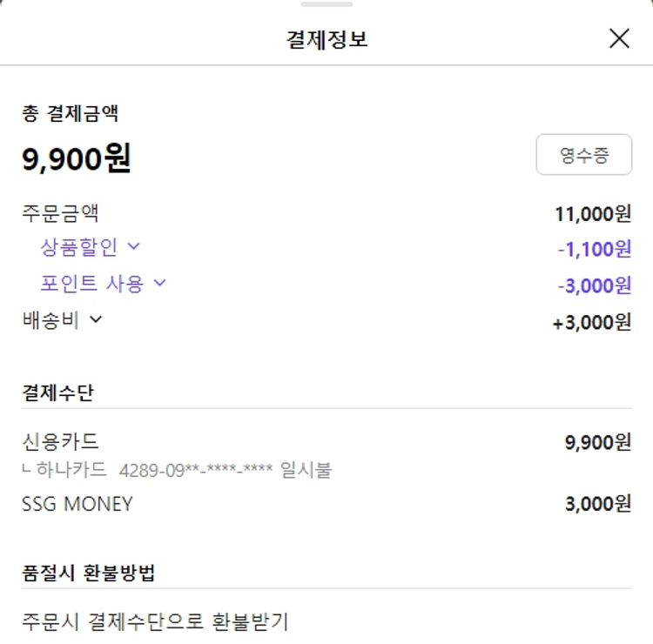The image size is (653, 644).
Task: Click the 주문금액 label
Action: pos(60,212)
